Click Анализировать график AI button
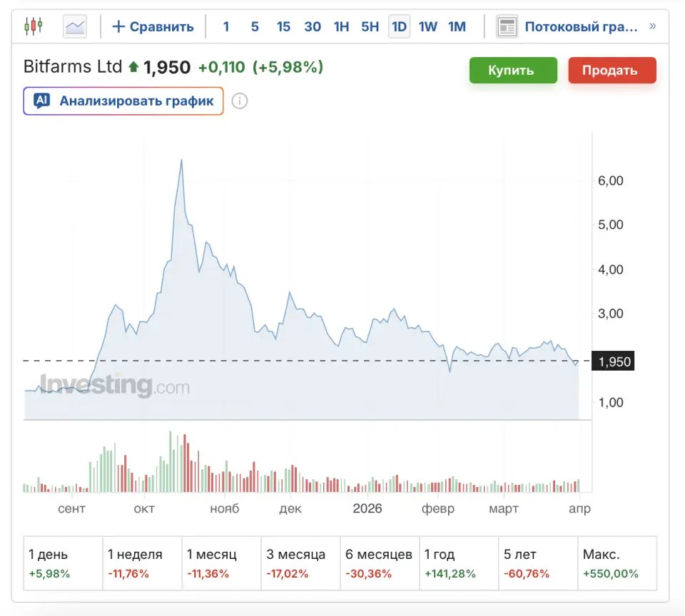The height and width of the screenshot is (616, 685). pos(123,101)
